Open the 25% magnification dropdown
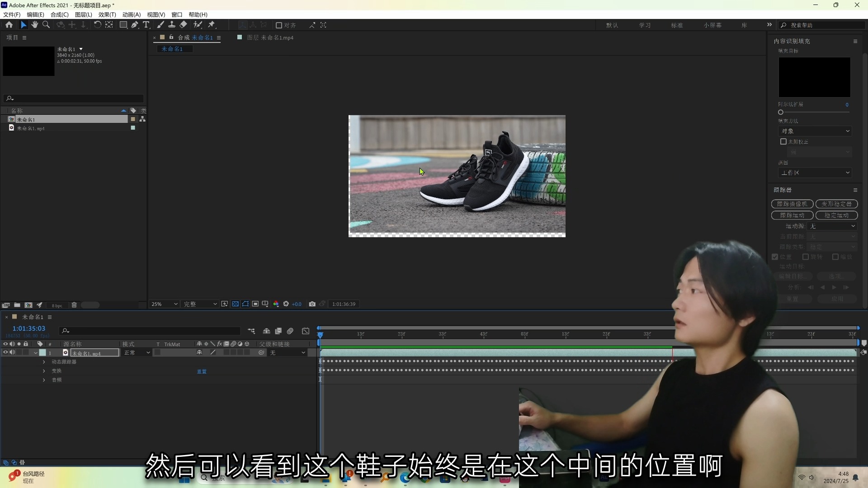This screenshot has width=868, height=488. [165, 304]
